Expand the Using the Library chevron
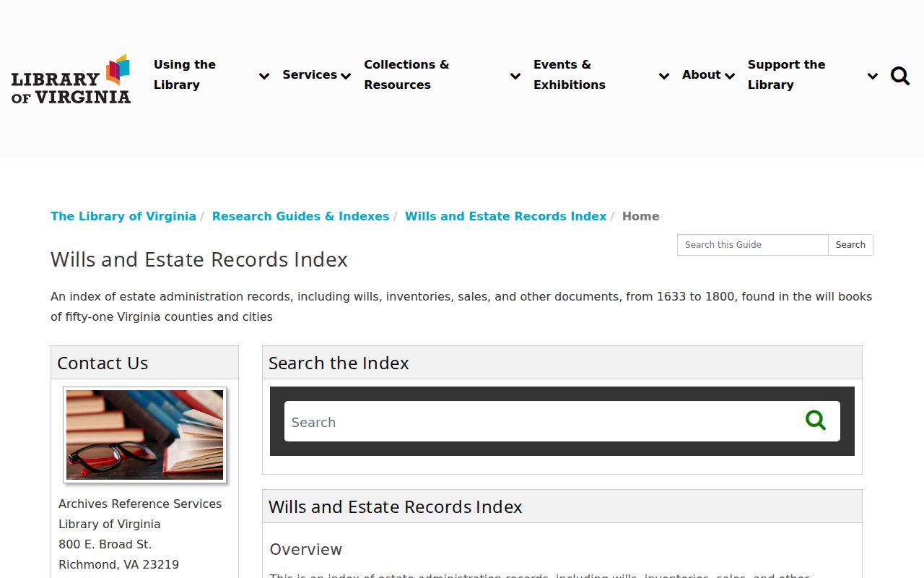The image size is (924, 578). (264, 76)
